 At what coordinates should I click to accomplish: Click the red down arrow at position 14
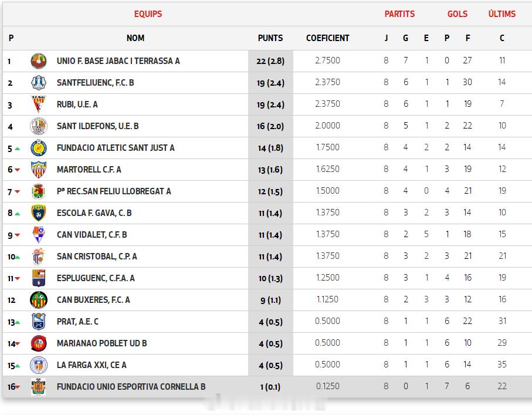pos(18,344)
